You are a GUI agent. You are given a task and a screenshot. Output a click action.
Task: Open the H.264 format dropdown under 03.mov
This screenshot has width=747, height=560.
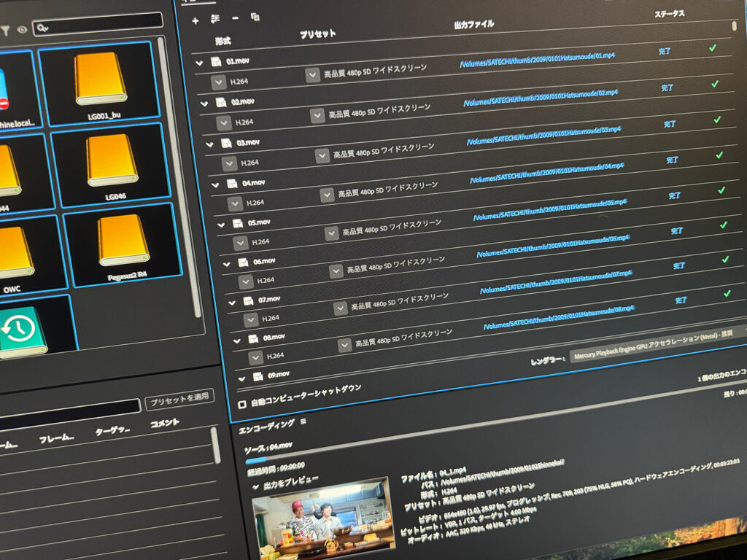[x=228, y=164]
